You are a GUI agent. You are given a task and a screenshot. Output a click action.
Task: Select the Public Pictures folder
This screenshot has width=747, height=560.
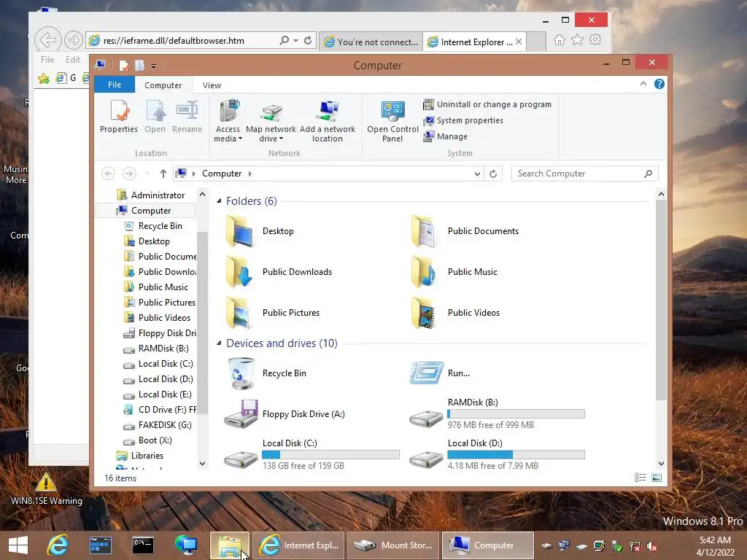click(x=273, y=313)
